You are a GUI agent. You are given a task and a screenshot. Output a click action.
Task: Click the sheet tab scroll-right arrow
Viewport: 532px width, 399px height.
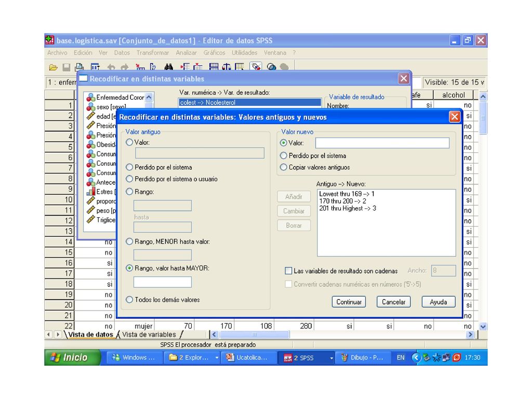pyautogui.click(x=58, y=335)
